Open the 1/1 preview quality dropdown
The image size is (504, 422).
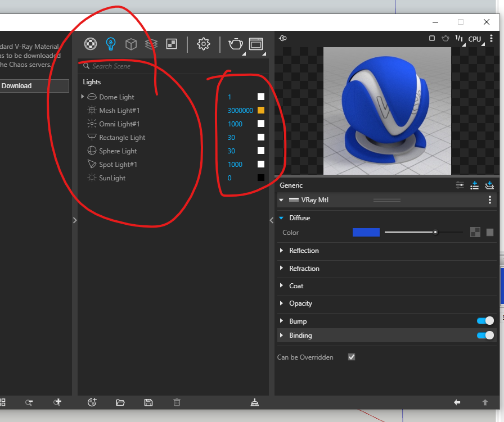click(460, 39)
